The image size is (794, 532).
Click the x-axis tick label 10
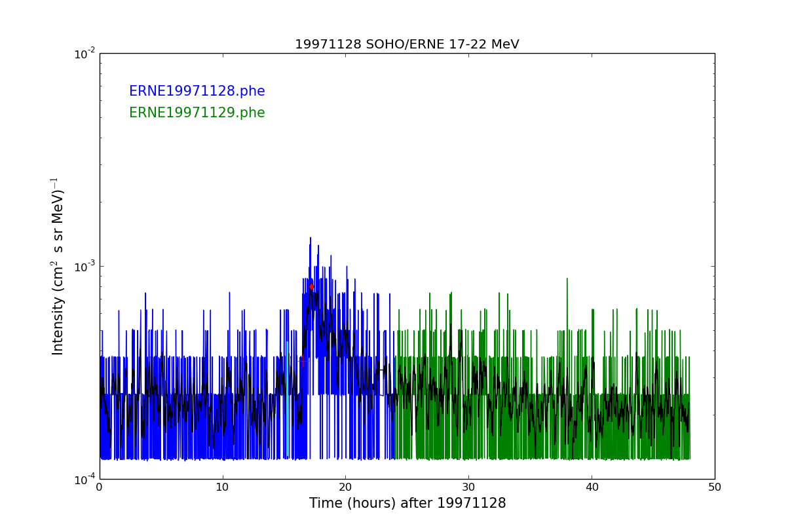click(x=223, y=487)
